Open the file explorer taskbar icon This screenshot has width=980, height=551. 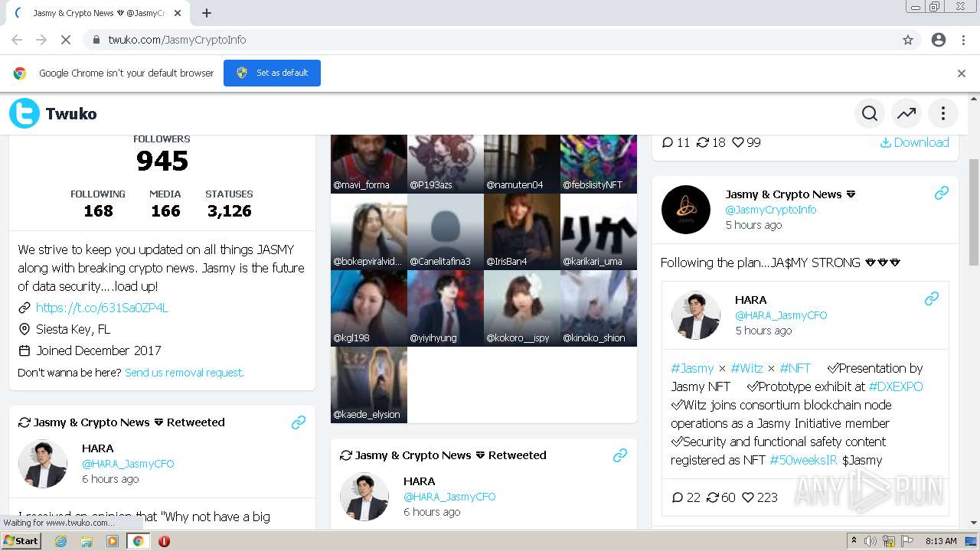[87, 541]
